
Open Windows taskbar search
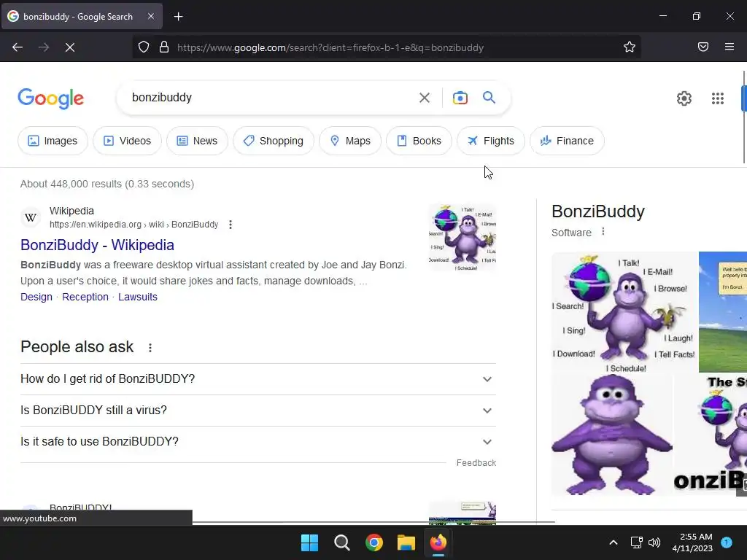click(x=342, y=542)
